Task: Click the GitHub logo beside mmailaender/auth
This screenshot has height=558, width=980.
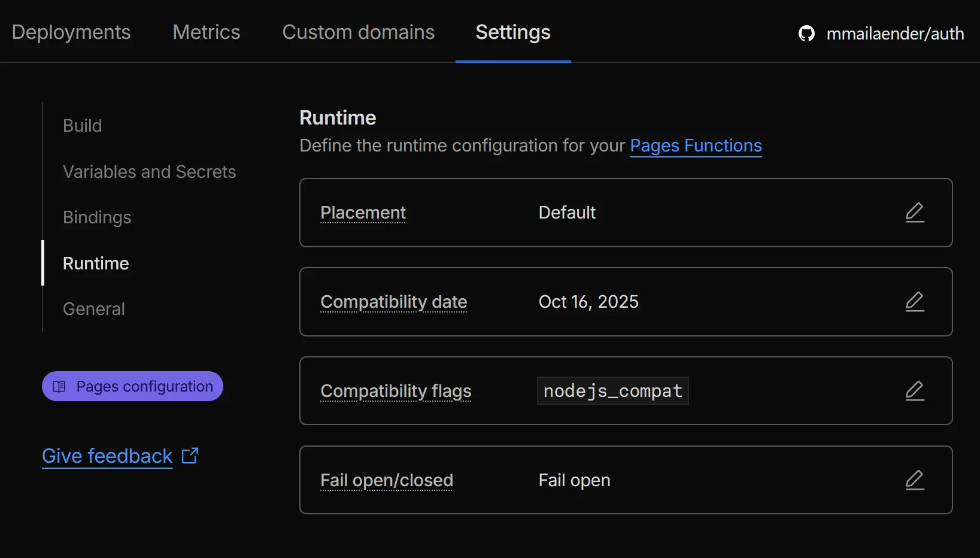Action: [x=806, y=34]
